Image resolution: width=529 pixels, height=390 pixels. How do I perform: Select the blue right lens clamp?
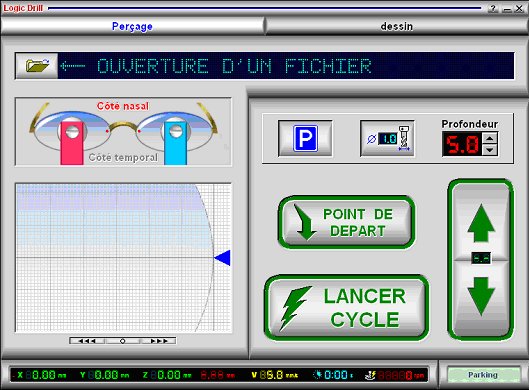(175, 142)
